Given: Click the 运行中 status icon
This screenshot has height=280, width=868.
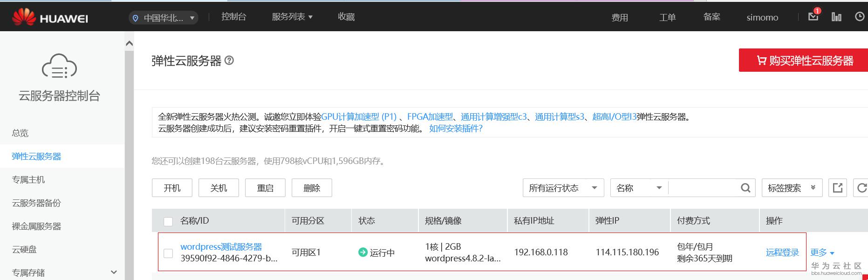Looking at the screenshot, I should 362,252.
